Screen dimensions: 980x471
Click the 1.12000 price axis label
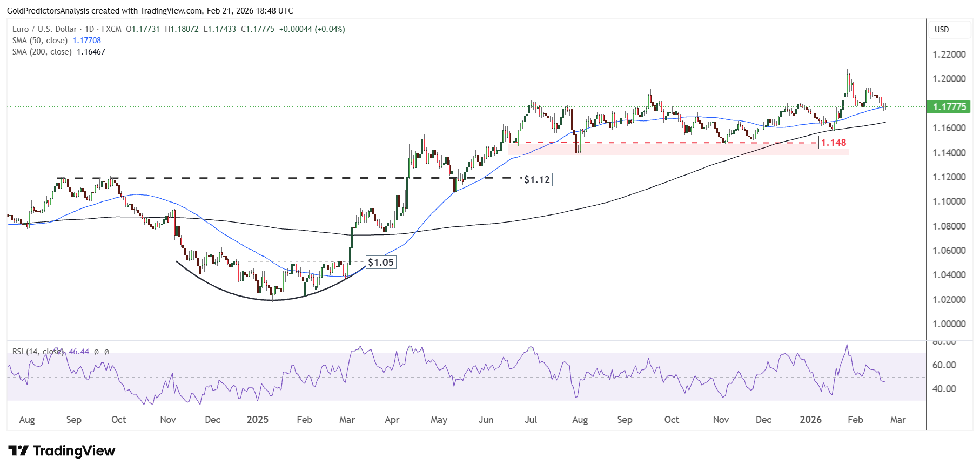pos(949,177)
